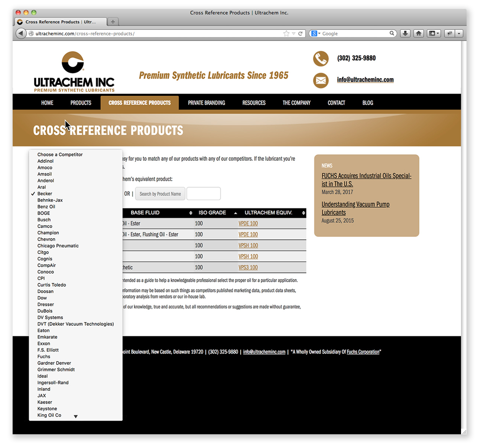Open the downloads arrow icon in toolbar

pyautogui.click(x=405, y=33)
